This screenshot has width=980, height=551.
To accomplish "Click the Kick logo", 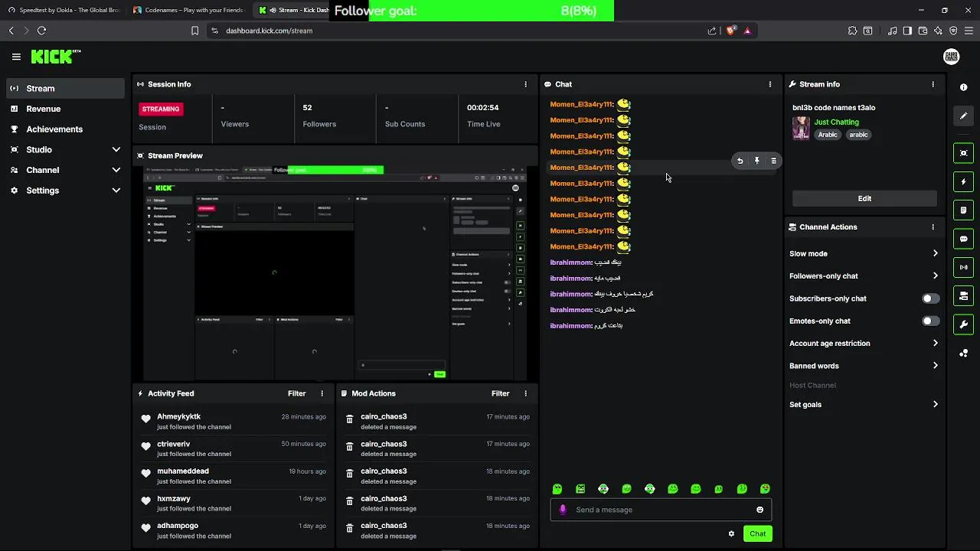I will [55, 57].
